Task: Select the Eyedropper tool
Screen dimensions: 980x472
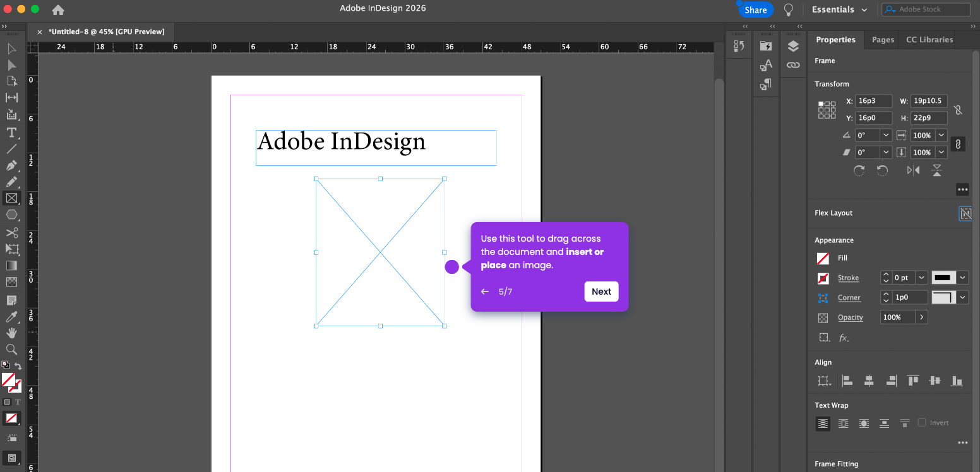Action: 11,317
